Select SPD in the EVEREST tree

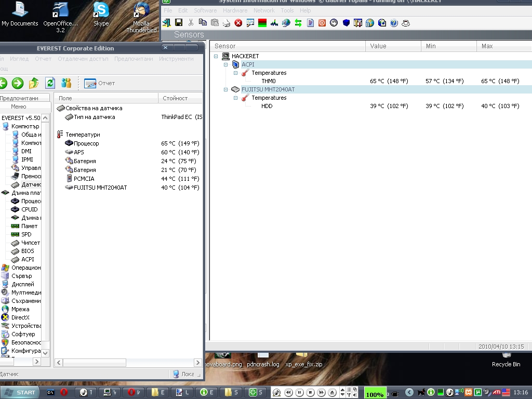coord(21,234)
